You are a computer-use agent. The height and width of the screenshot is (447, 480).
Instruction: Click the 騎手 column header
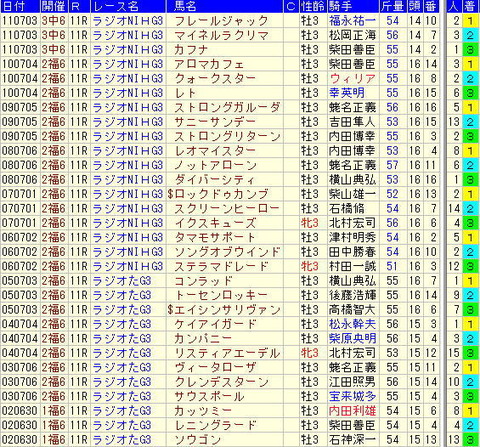click(x=353, y=6)
